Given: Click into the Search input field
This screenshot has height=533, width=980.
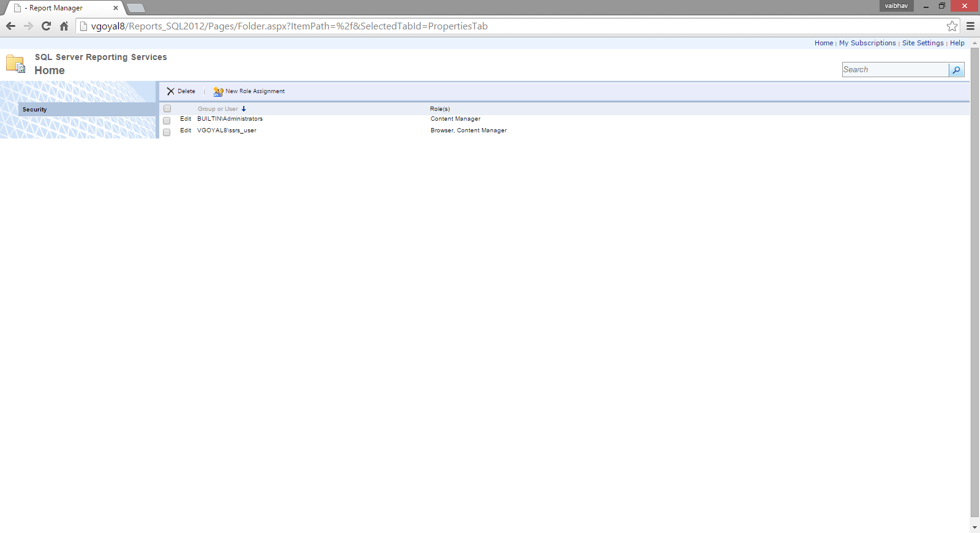Looking at the screenshot, I should coord(895,70).
